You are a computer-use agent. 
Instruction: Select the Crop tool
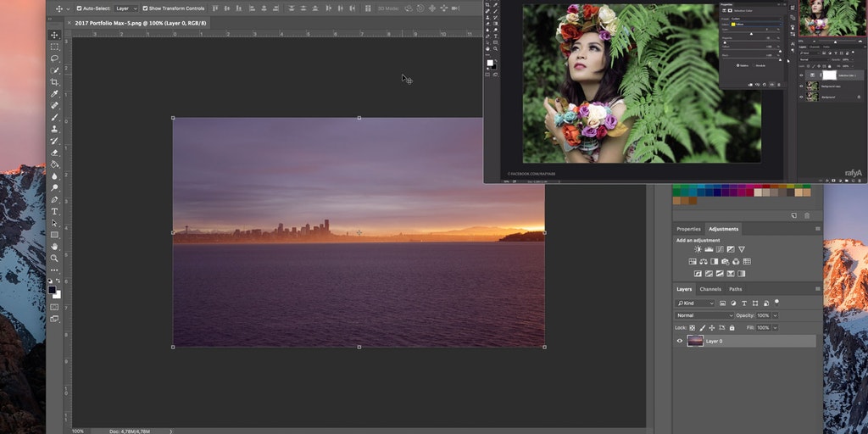54,82
